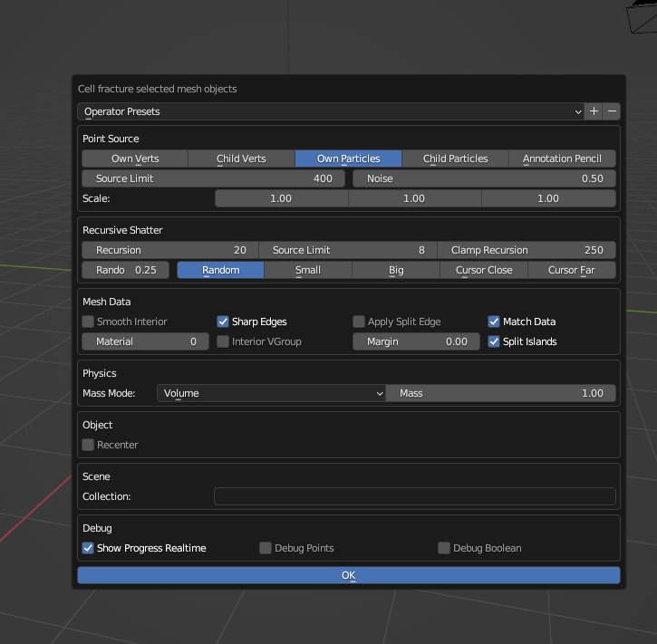Image resolution: width=657 pixels, height=644 pixels.
Task: Turn off Split Islands checkbox
Action: (494, 341)
